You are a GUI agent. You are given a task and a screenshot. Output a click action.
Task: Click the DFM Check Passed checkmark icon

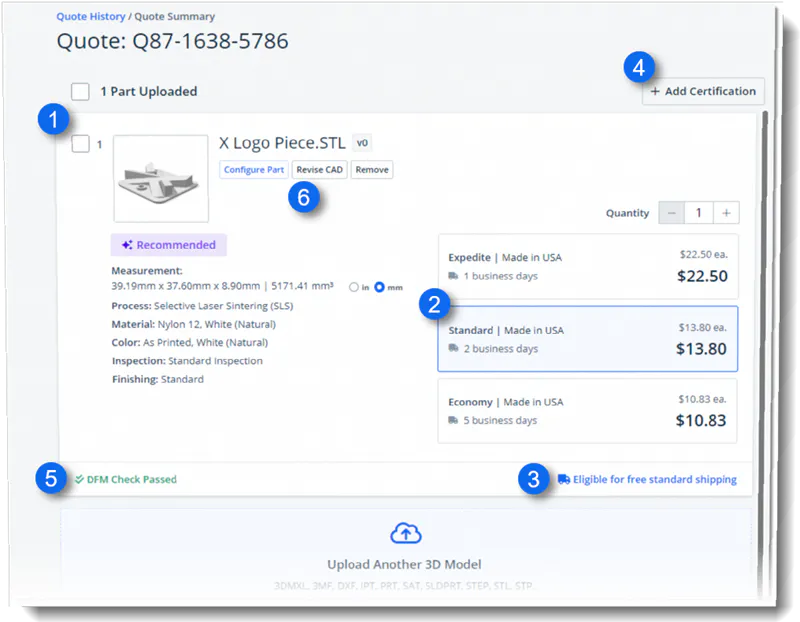click(79, 479)
